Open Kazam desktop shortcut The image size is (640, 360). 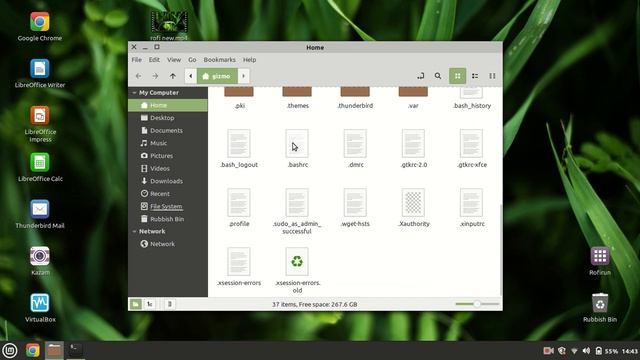tap(40, 261)
